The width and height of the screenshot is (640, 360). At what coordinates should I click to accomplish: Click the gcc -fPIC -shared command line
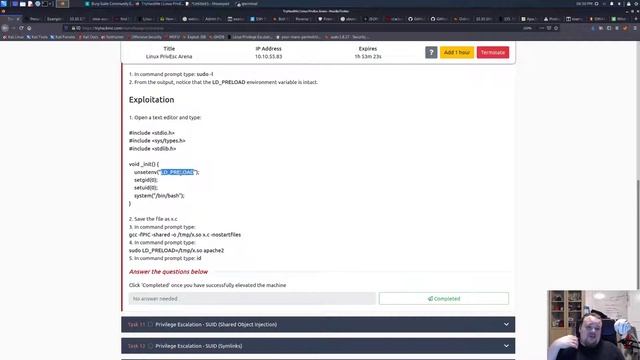[185, 235]
